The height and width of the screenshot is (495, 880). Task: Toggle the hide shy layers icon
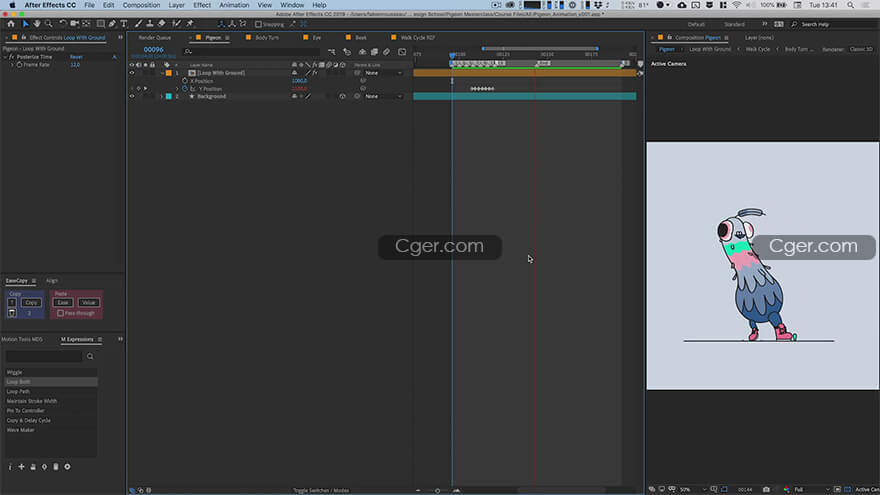pos(362,52)
